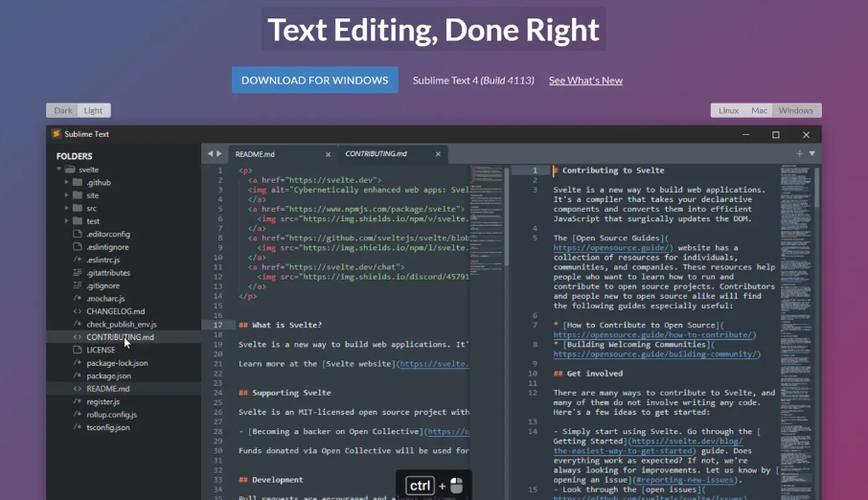The image size is (868, 500).
Task: Click the svelte folder icon
Action: [x=70, y=170]
